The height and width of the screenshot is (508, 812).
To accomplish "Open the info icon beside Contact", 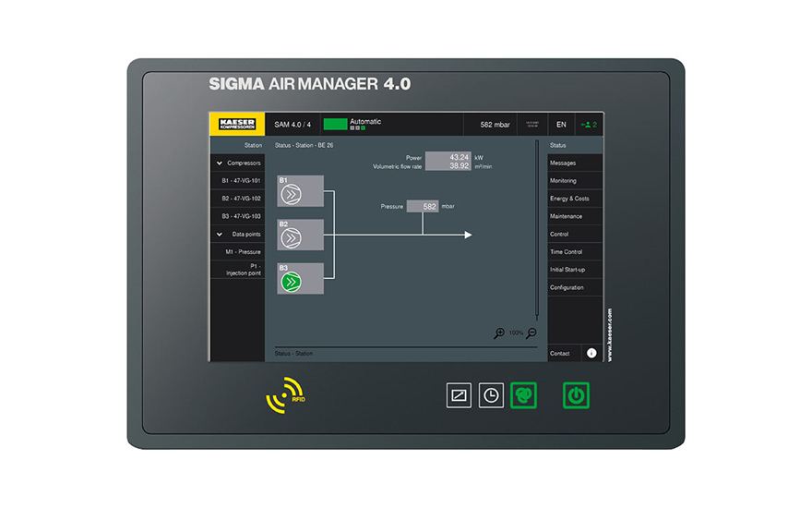I will click(591, 353).
